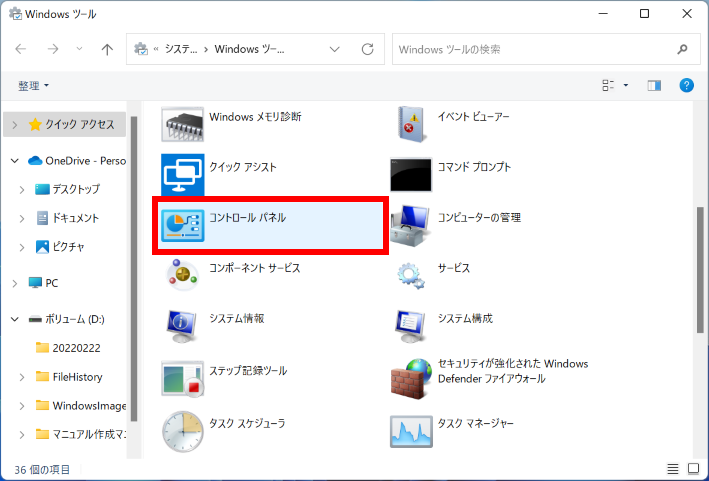Open the イベント ビューアー icon
The width and height of the screenshot is (709, 481).
411,124
